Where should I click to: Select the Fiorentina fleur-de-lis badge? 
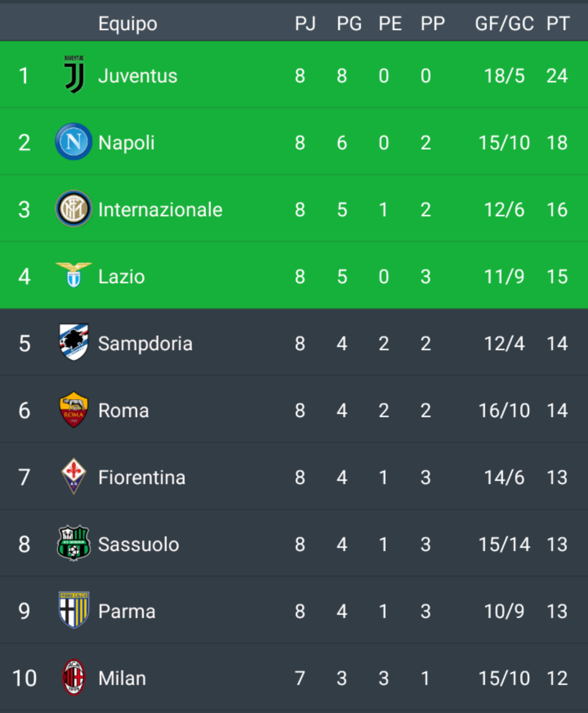click(x=73, y=476)
